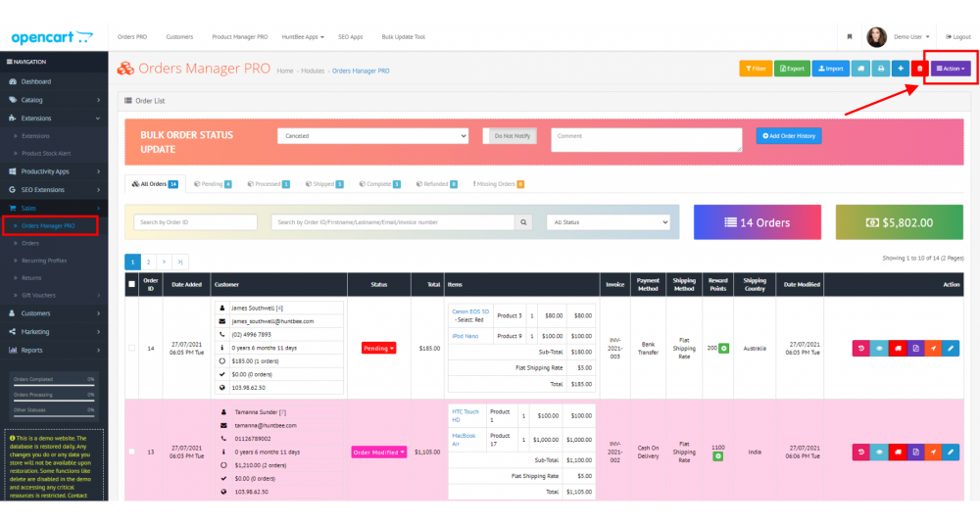Click the orange Filter button
Viewport: 980px width, 524px height.
[x=756, y=69]
